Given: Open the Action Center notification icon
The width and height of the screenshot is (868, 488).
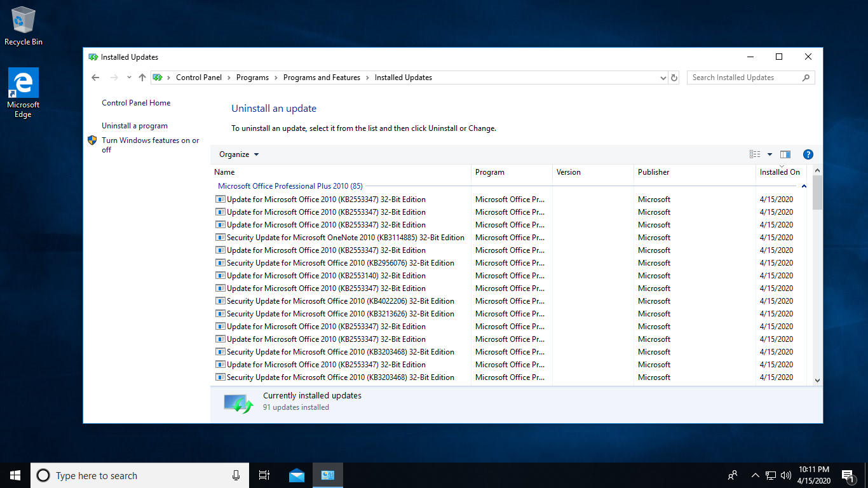Looking at the screenshot, I should coord(848,475).
